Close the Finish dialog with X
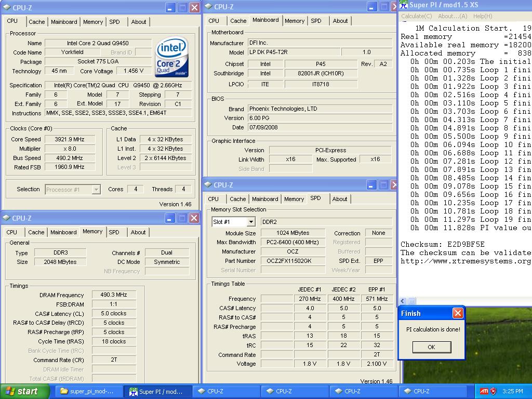This screenshot has width=532, height=399. pos(458,313)
